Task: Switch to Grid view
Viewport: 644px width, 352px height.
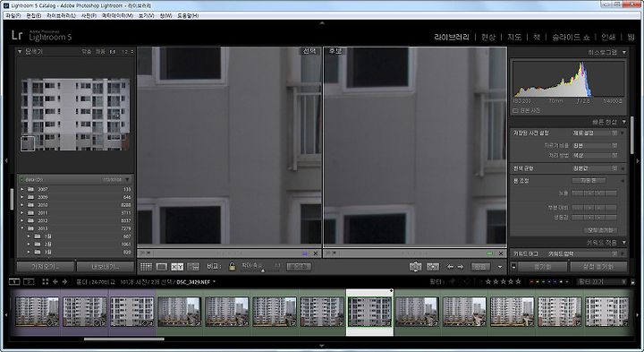Action: click(146, 267)
